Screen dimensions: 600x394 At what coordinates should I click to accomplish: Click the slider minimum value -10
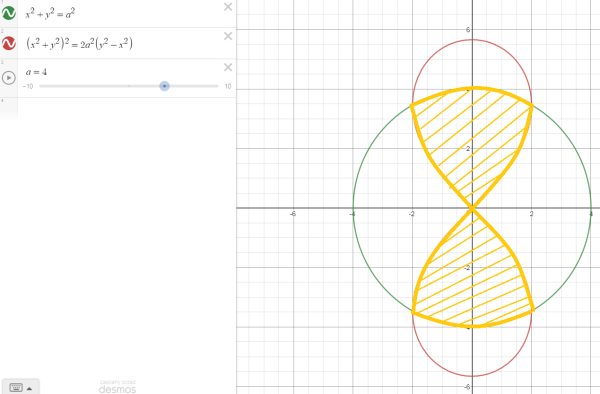(x=28, y=86)
